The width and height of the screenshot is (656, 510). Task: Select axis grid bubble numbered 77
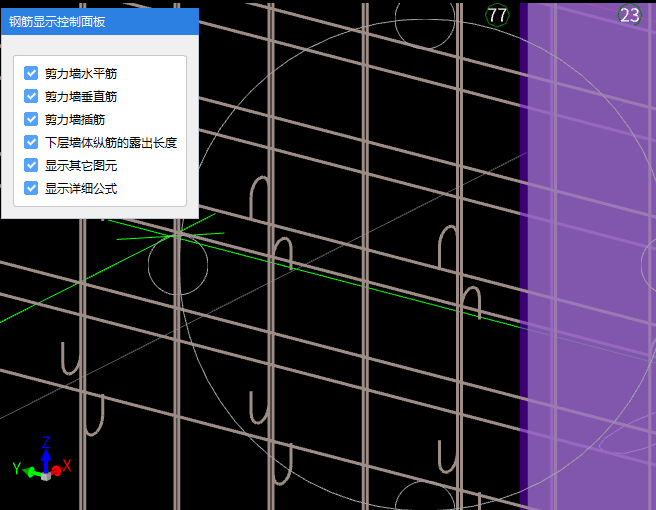497,15
